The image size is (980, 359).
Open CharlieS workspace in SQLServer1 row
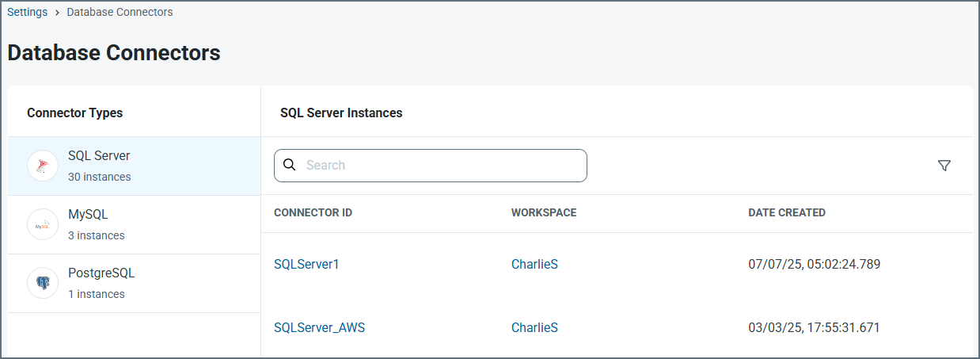click(534, 265)
